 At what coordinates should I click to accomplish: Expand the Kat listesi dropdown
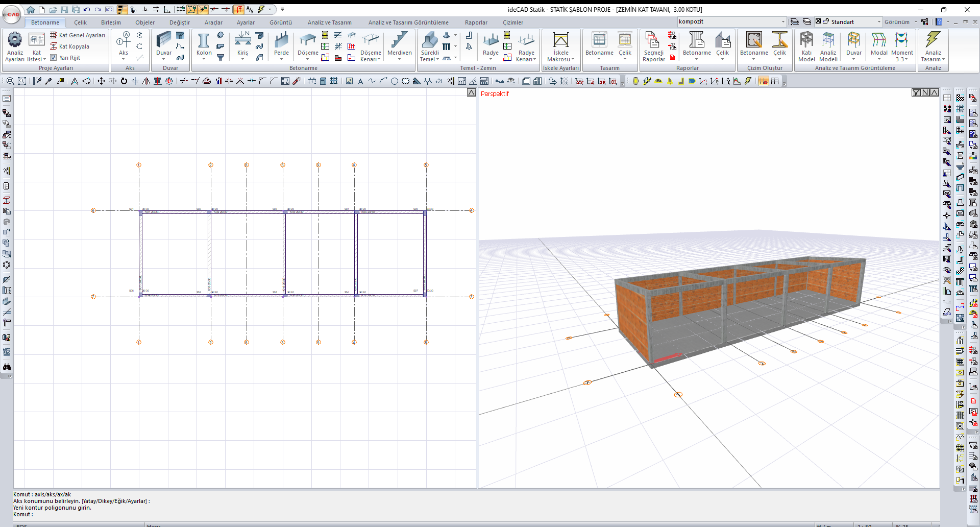(x=44, y=60)
